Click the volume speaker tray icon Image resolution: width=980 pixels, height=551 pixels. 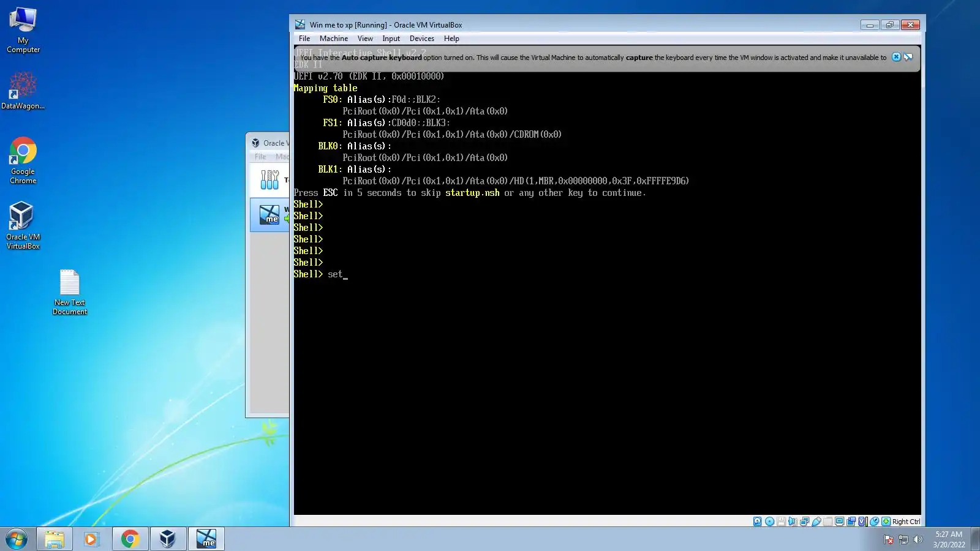(918, 539)
